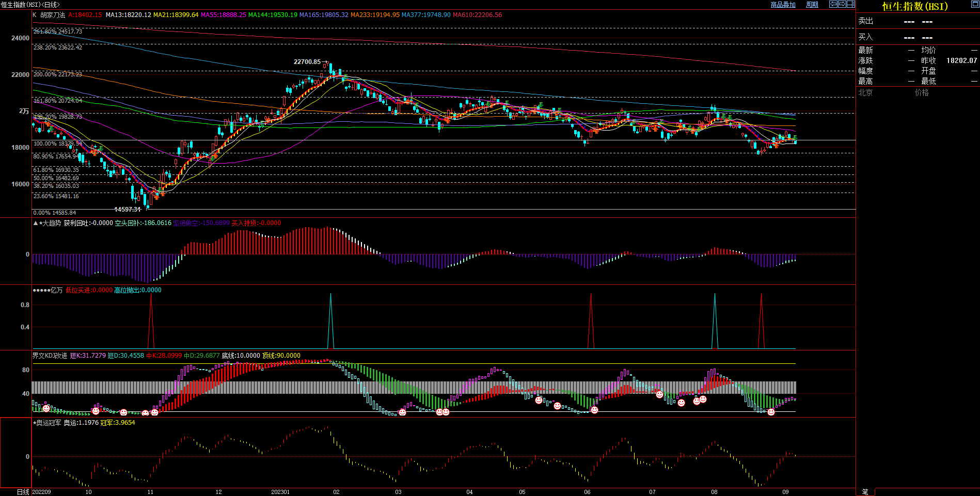Maximize the 恒生指数 quote panel with the square icon

[975, 5]
